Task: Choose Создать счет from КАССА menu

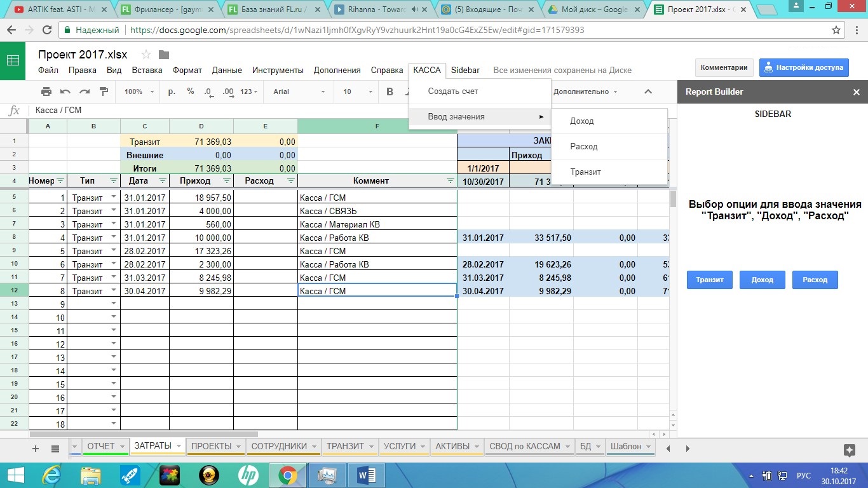Action: point(480,91)
